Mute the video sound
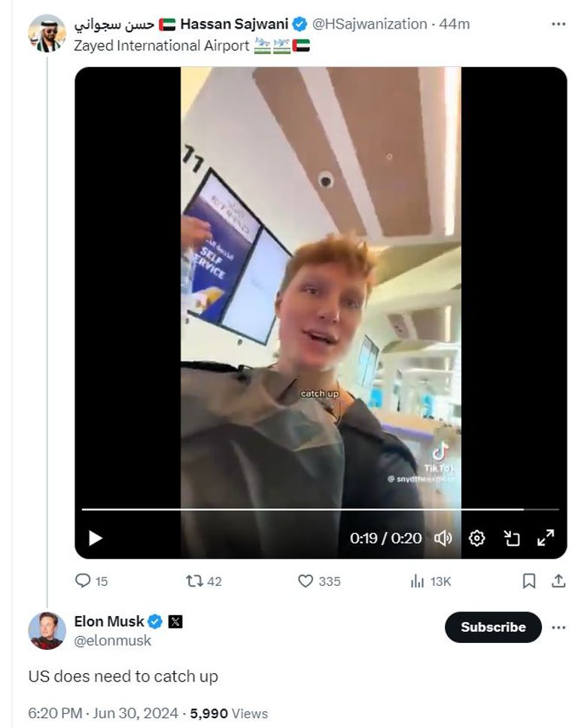 click(443, 538)
